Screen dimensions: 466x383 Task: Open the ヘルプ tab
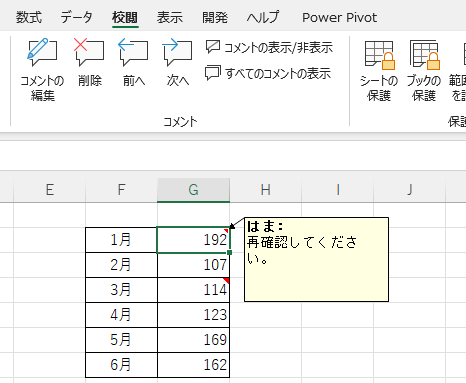(263, 17)
